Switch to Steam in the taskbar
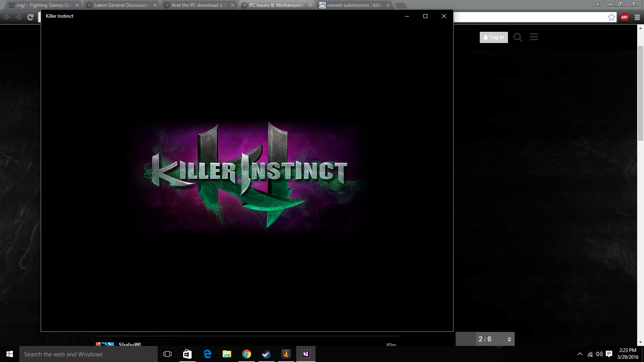 tap(266, 354)
